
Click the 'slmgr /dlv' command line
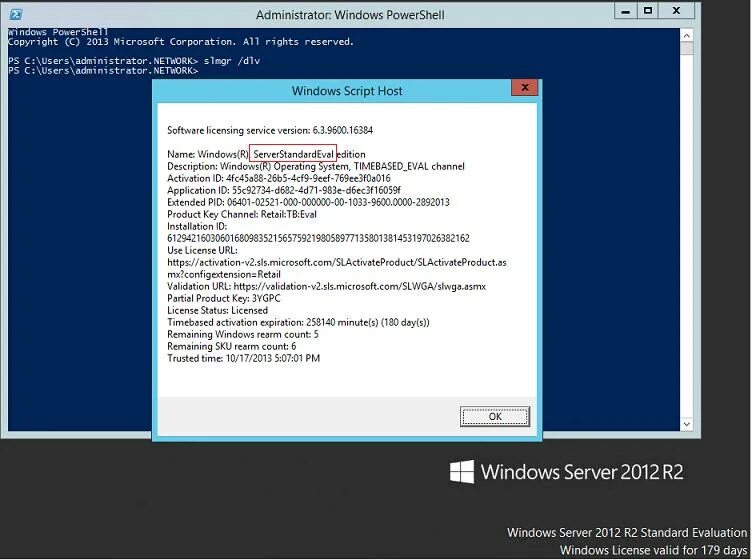click(x=134, y=61)
